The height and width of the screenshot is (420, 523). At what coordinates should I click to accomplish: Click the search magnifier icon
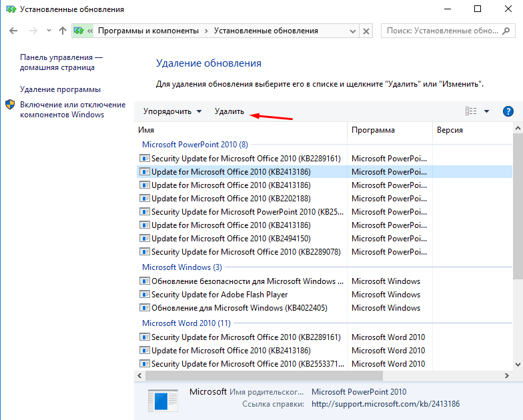tap(506, 31)
